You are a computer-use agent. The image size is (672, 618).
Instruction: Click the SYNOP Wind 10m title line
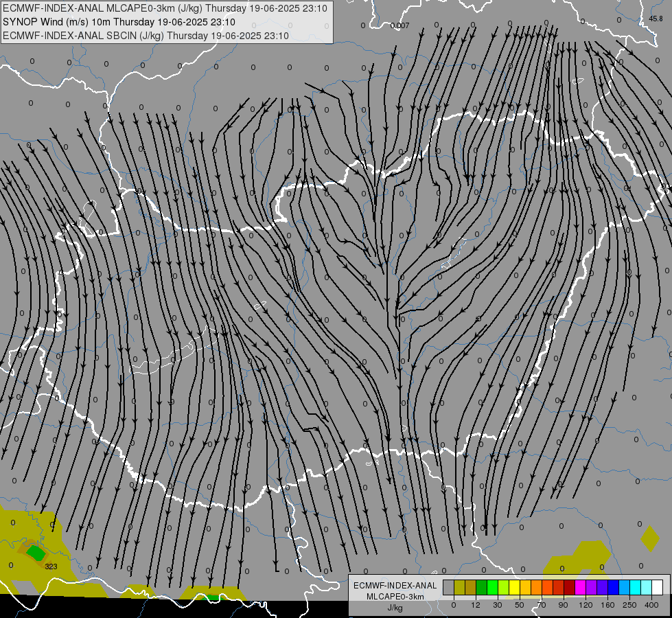pyautogui.click(x=119, y=22)
